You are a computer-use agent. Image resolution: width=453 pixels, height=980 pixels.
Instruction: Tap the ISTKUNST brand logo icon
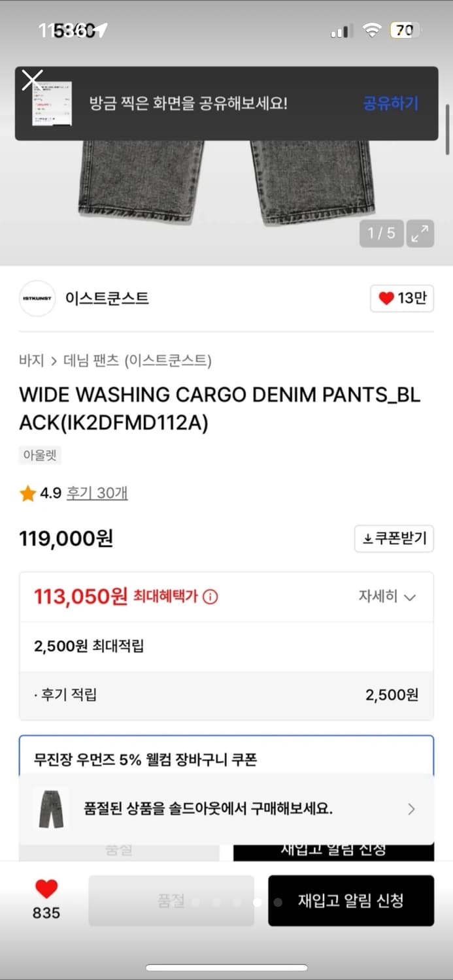[37, 298]
